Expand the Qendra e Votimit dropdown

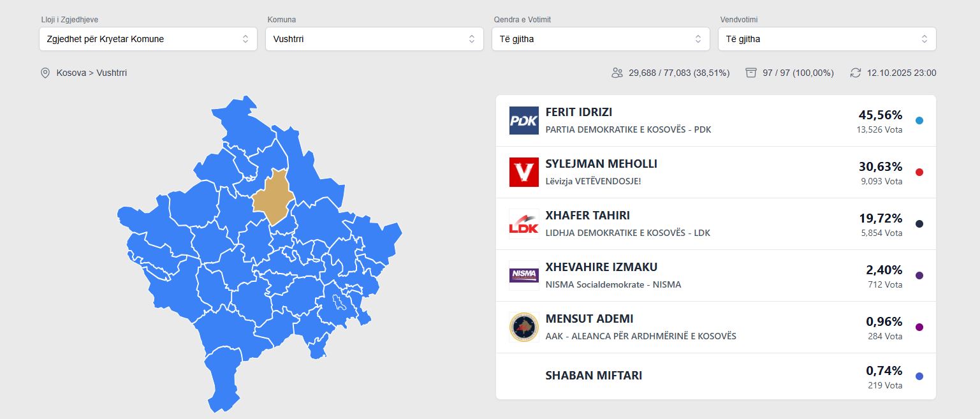pyautogui.click(x=600, y=39)
